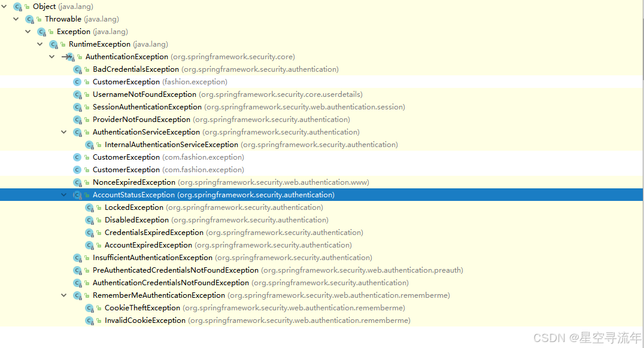Click the class icon beside Throwable
Image resolution: width=644 pixels, height=348 pixels.
[x=29, y=19]
